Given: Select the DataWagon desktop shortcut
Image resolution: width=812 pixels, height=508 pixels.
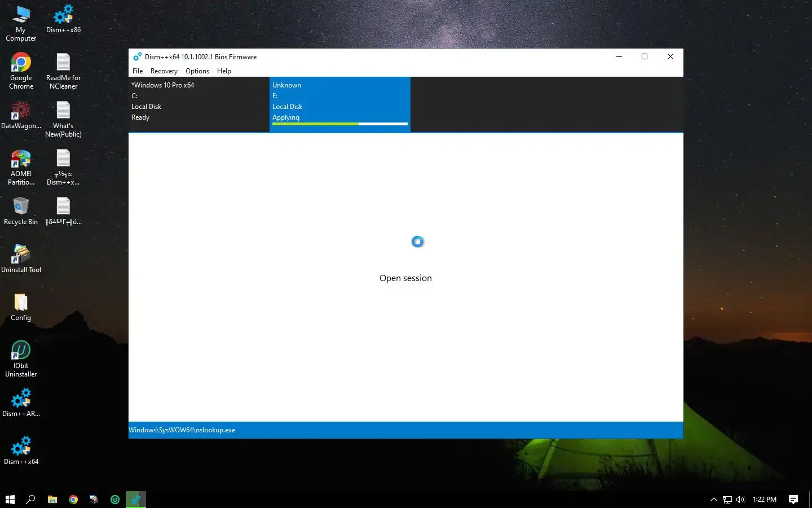Looking at the screenshot, I should (21, 115).
